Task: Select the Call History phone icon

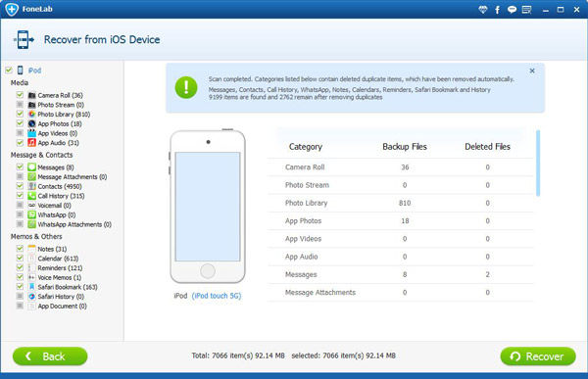Action: tap(32, 196)
